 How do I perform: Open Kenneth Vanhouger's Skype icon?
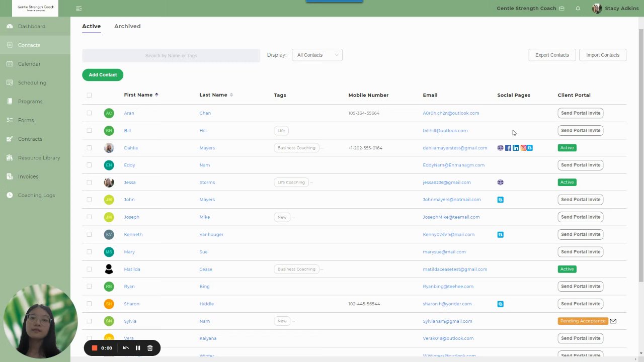500,234
